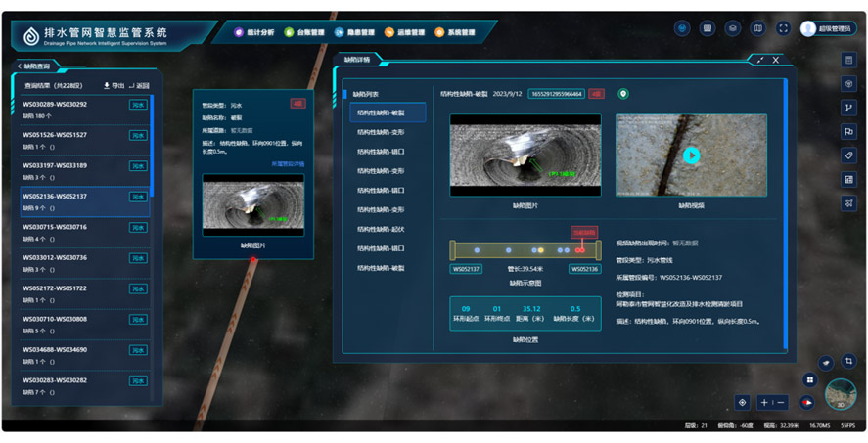Open the 3D globe view
Screen dimensions: 868x443
[840, 395]
